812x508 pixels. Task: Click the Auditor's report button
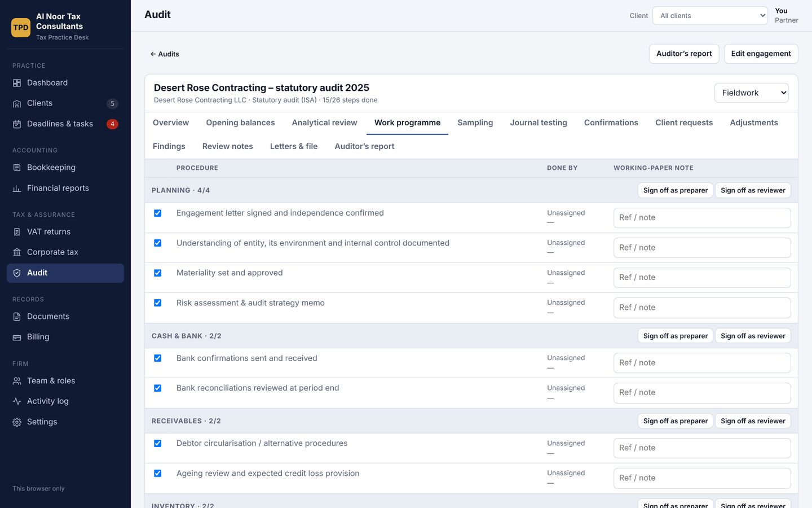pyautogui.click(x=684, y=54)
